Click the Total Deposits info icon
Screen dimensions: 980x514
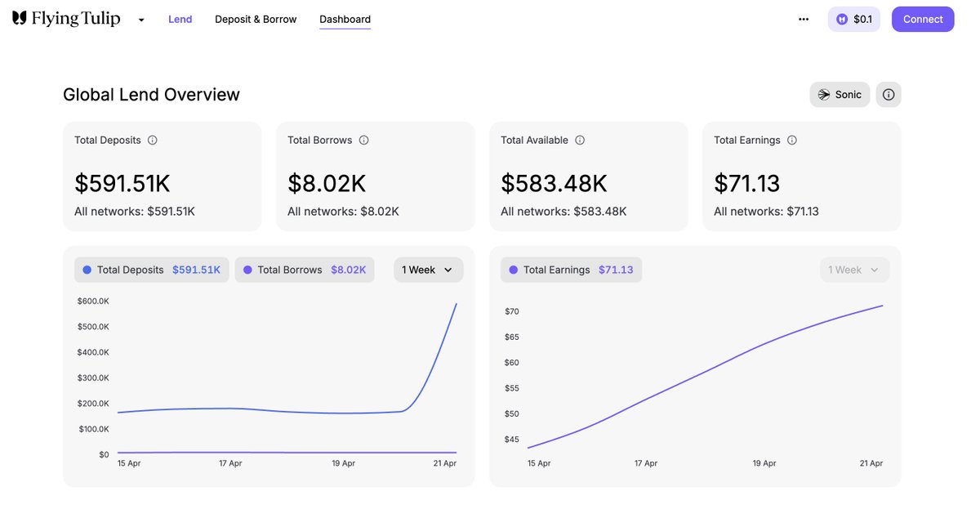(x=153, y=141)
